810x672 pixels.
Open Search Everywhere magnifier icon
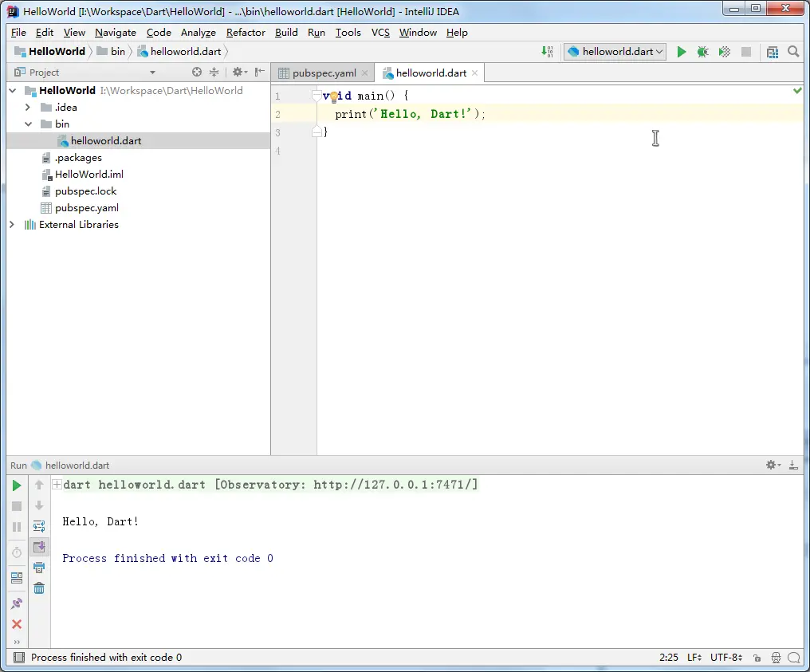[x=793, y=52]
